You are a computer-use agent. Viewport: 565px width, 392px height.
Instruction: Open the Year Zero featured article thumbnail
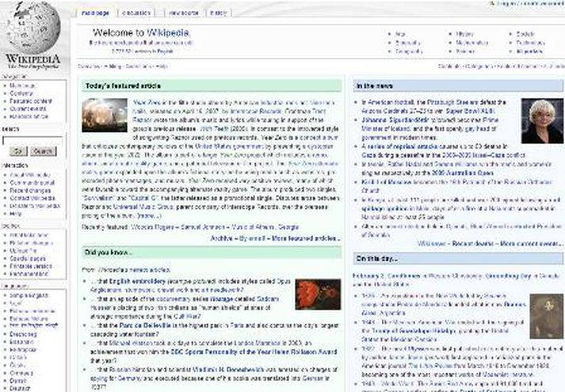[105, 116]
